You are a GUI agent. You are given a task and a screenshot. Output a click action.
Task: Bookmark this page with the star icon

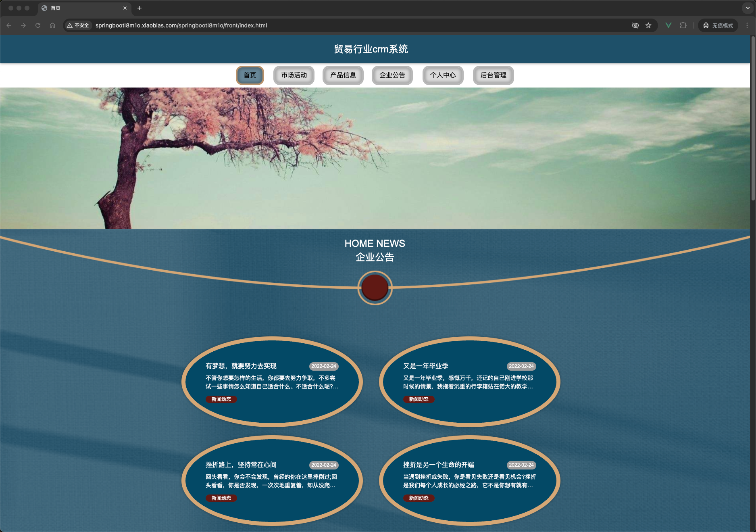tap(648, 25)
